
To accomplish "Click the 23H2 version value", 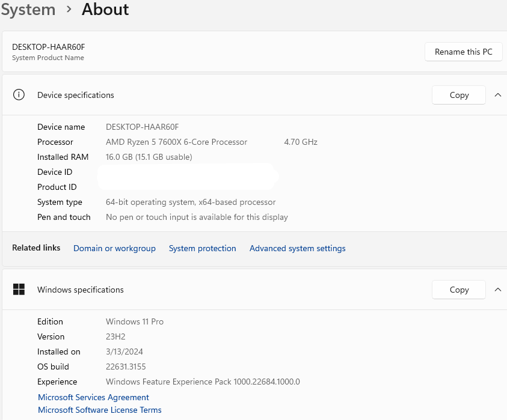I will [x=115, y=336].
